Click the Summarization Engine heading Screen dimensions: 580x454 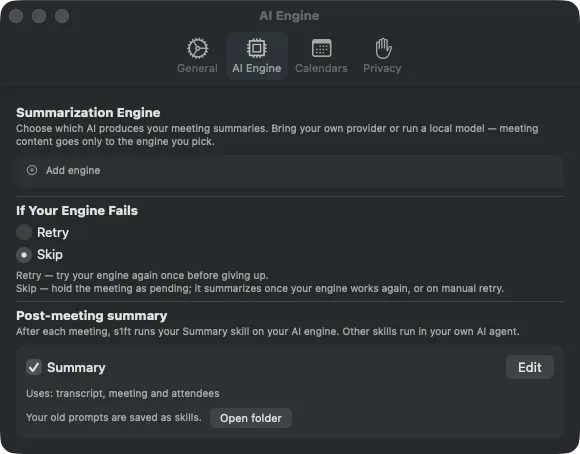(88, 112)
